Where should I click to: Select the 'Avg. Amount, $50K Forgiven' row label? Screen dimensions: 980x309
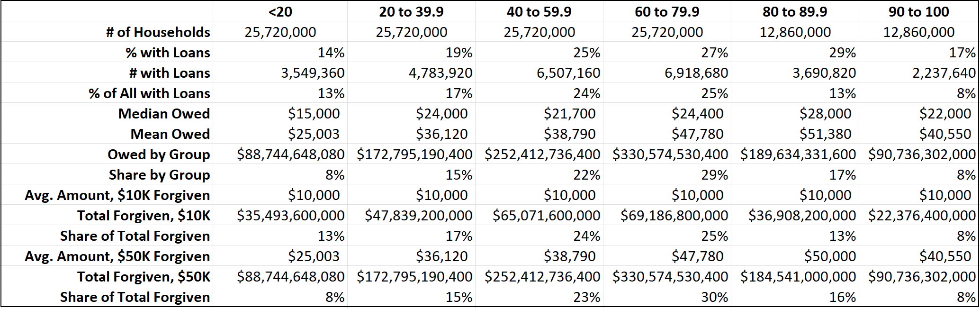[117, 256]
